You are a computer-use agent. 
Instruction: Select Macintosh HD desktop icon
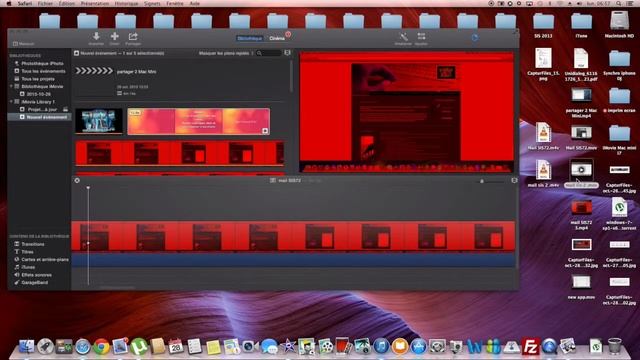619,25
